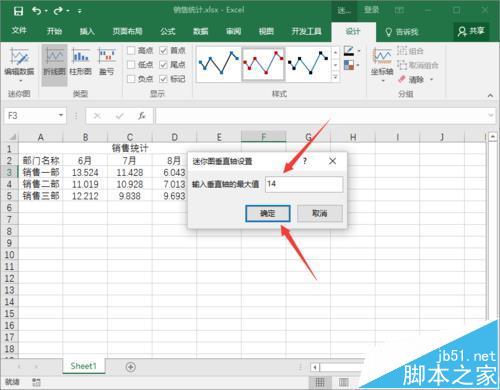Expand the marker color dropdown arrow

pyautogui.click(x=359, y=65)
